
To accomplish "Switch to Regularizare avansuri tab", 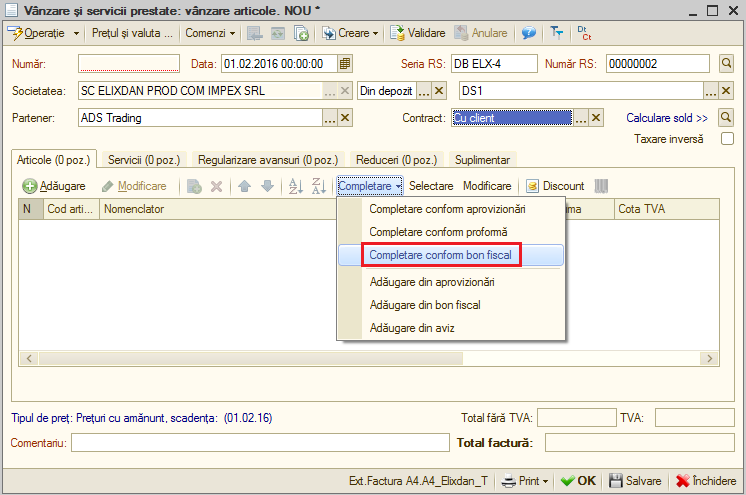I will point(268,160).
